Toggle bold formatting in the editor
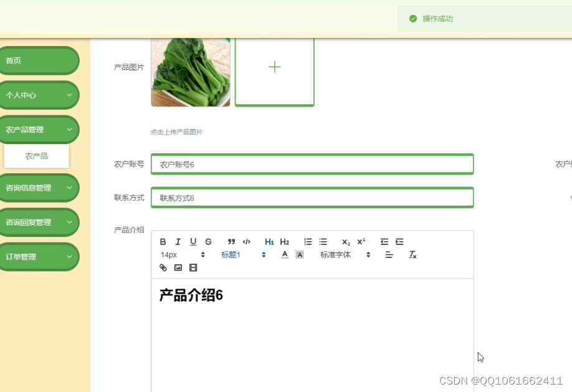Screen dimensions: 572x392 point(163,242)
